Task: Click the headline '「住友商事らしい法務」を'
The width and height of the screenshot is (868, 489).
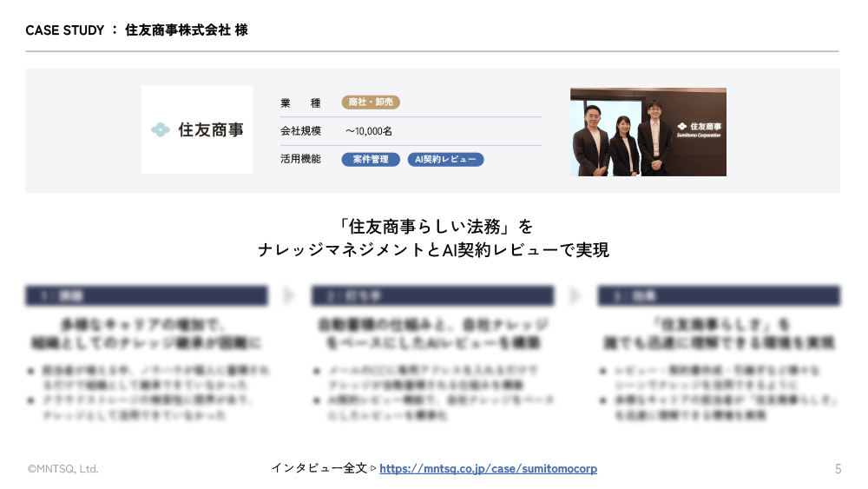Action: click(x=433, y=227)
